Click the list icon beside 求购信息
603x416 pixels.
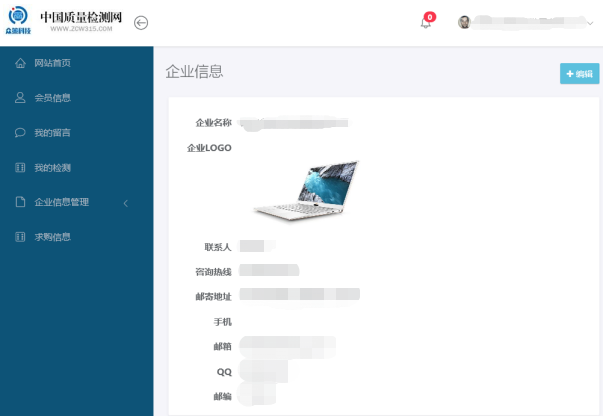click(x=20, y=237)
